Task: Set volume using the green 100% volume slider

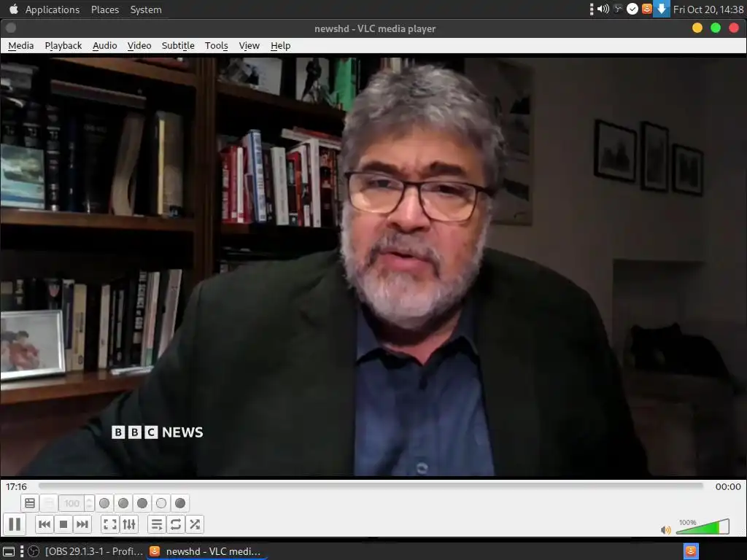Action: click(x=703, y=526)
